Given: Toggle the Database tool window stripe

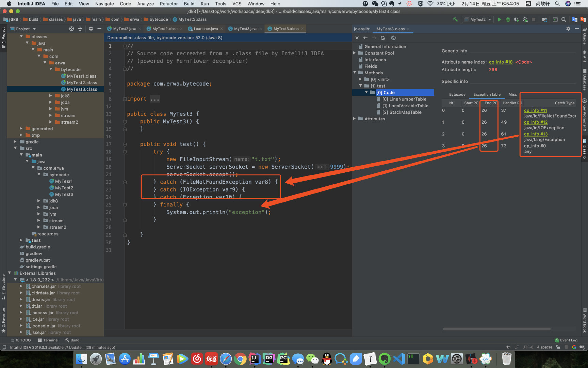Looking at the screenshot, I should [585, 79].
